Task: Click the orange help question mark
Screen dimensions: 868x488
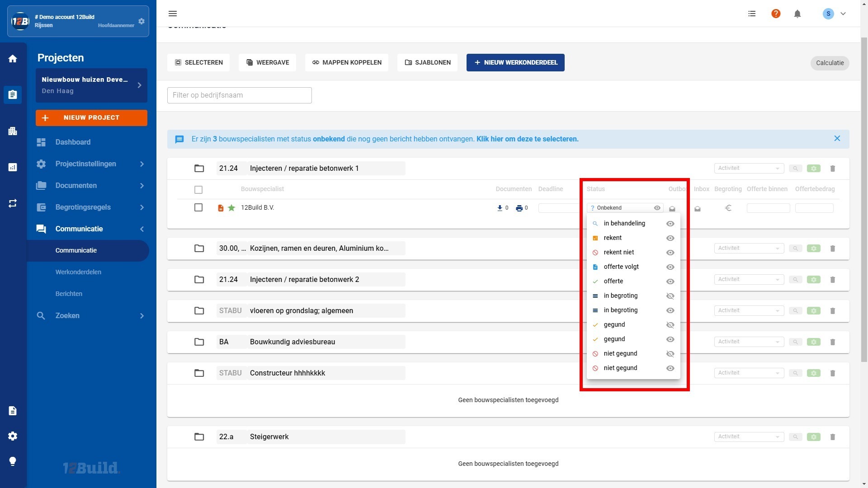Action: 776,14
